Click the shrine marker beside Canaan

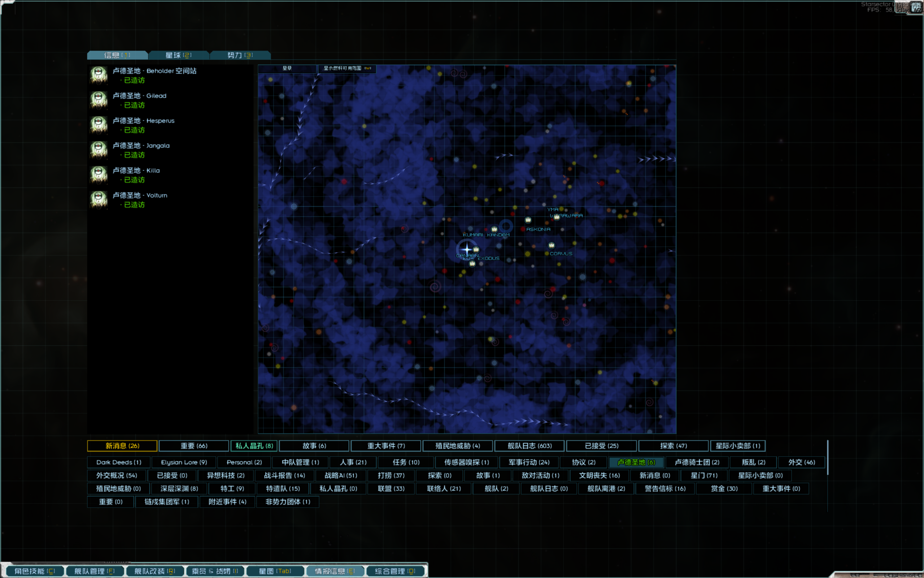click(476, 249)
